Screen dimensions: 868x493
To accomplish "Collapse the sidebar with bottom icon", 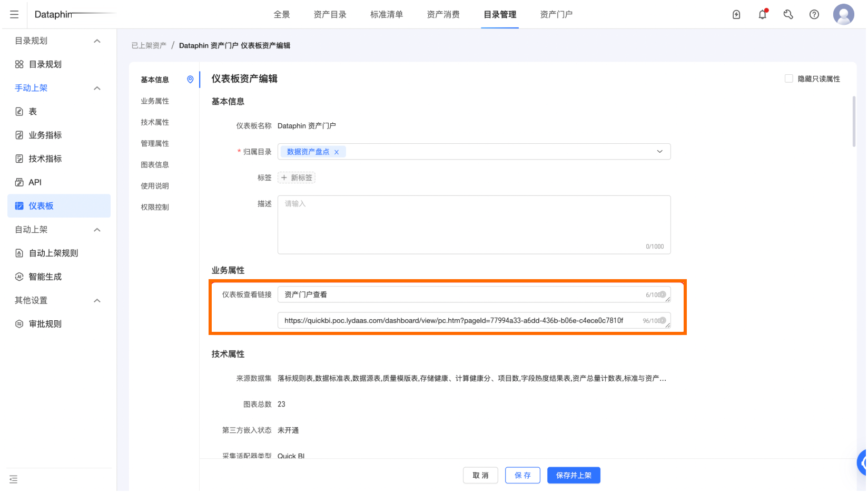I will click(x=14, y=479).
